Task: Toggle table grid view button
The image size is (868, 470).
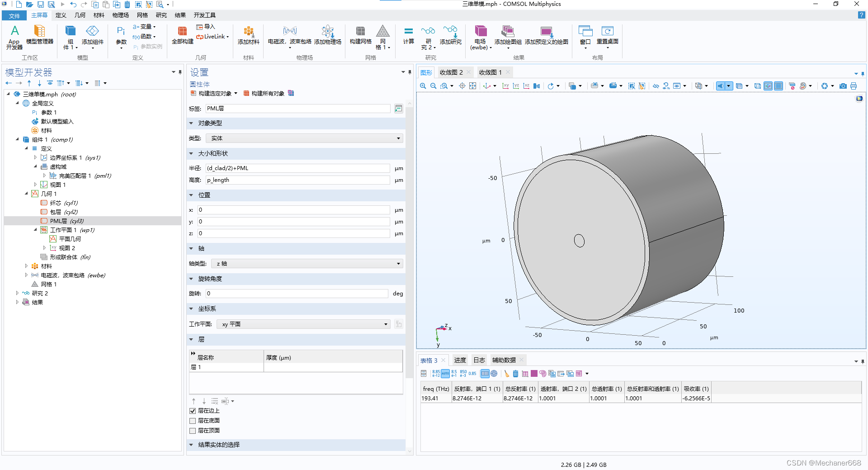Action: 485,374
